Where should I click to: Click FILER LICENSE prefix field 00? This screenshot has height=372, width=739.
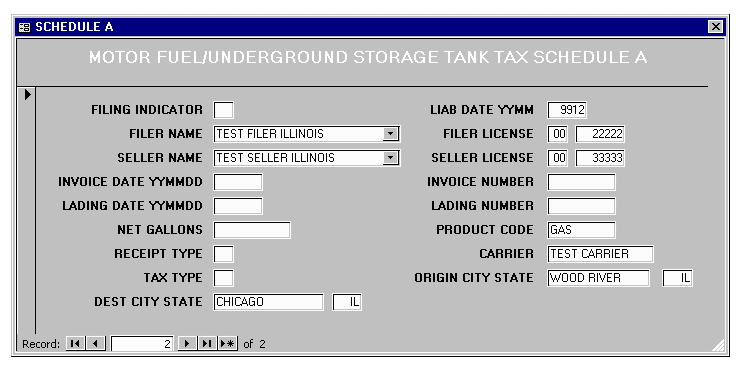point(558,134)
